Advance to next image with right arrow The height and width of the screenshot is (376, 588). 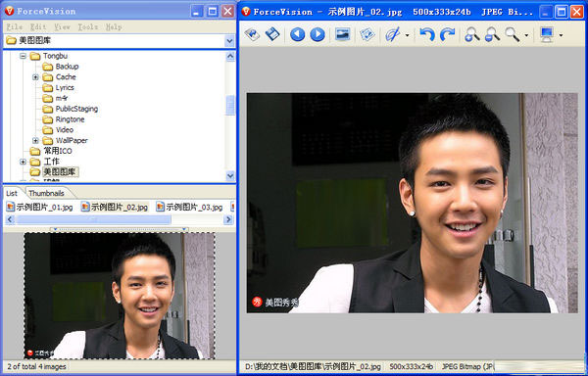tap(318, 34)
